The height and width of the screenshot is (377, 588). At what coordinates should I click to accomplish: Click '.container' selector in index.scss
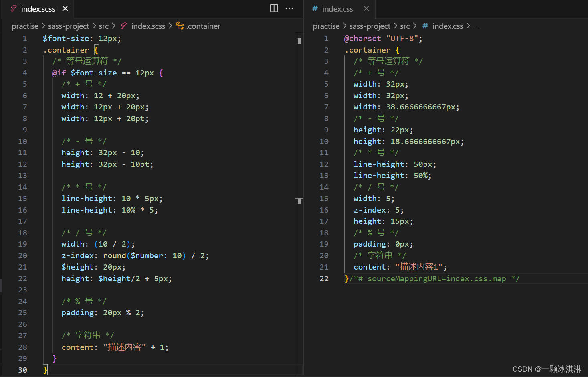pyautogui.click(x=66, y=50)
